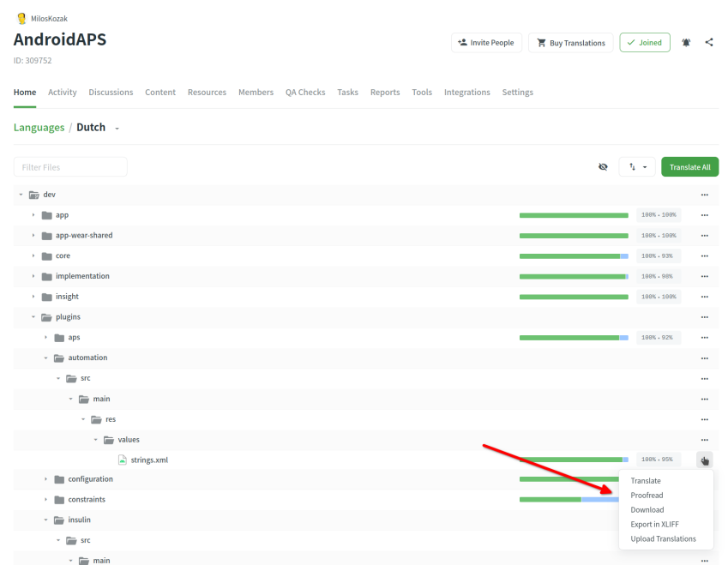This screenshot has height=565, width=728.
Task: Open the Settings tab
Action: 518,93
